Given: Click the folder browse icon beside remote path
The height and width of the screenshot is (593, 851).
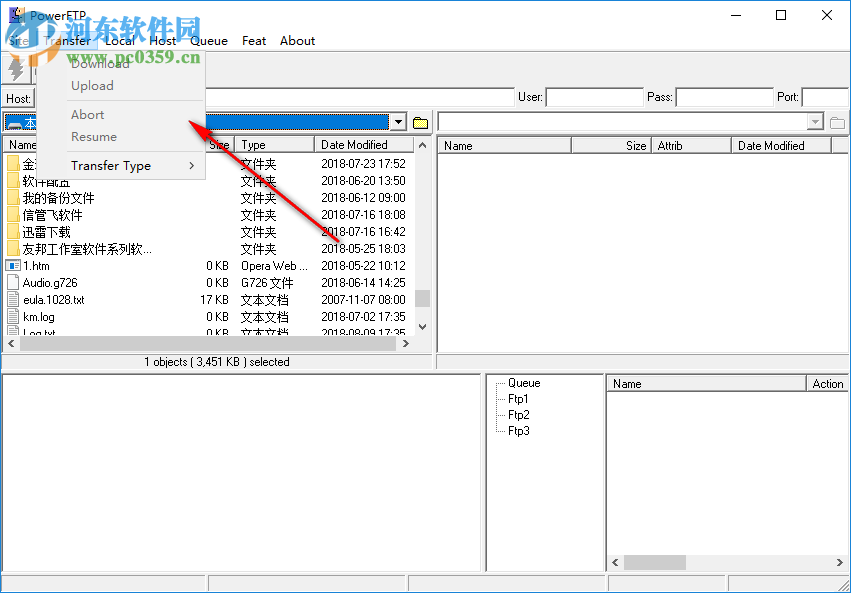Looking at the screenshot, I should (836, 121).
